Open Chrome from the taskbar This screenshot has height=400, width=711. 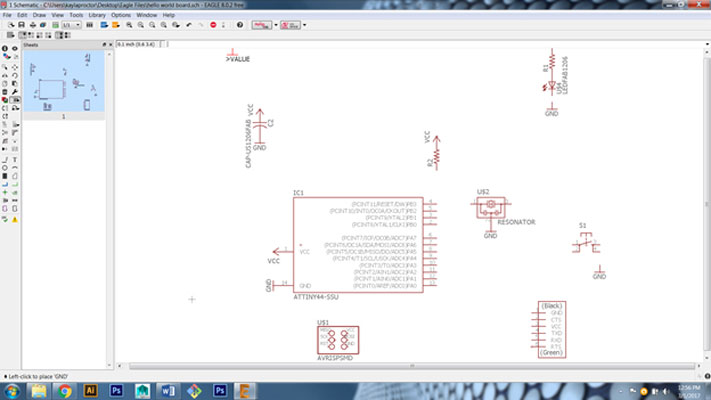64,391
